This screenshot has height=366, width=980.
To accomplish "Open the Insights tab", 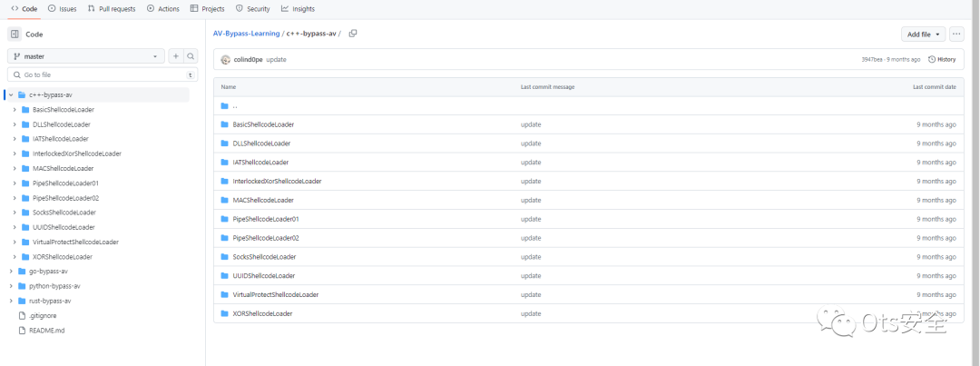I will point(299,9).
